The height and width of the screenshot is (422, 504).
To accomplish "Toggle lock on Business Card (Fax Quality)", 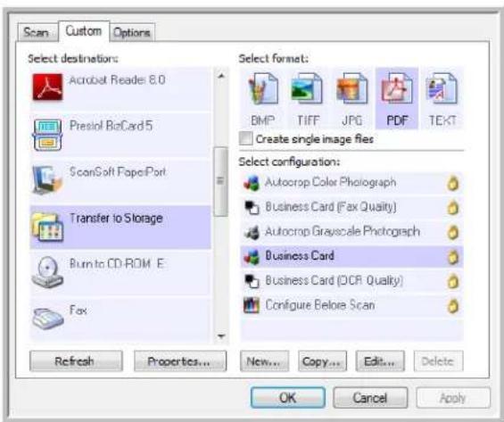I will [453, 208].
